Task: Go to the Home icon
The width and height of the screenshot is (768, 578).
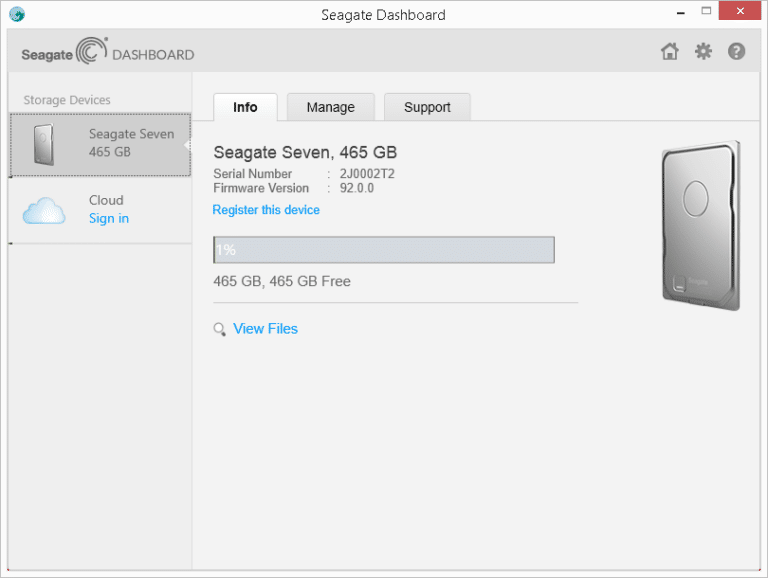Action: click(670, 51)
